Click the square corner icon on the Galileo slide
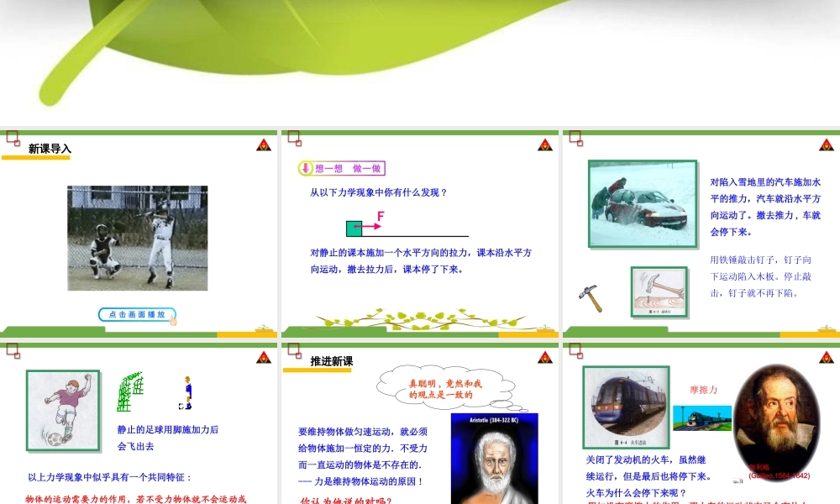840x504 pixels. point(576,351)
